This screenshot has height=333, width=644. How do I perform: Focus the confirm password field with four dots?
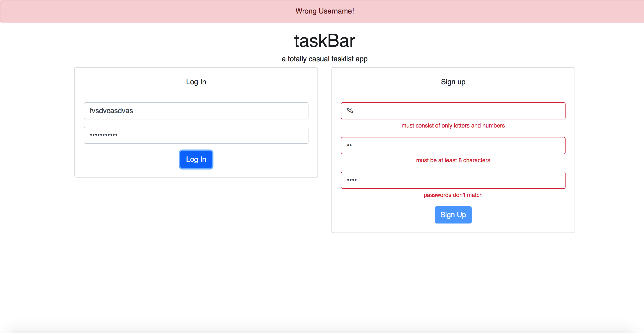click(x=453, y=180)
